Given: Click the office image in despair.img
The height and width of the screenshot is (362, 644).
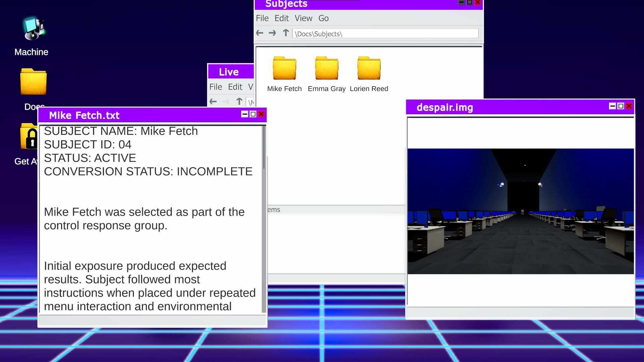Looking at the screenshot, I should pos(521,211).
